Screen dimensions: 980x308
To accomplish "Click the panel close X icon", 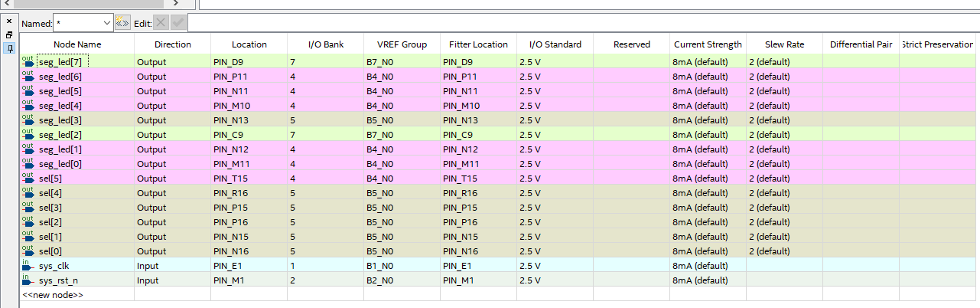I will (9, 21).
